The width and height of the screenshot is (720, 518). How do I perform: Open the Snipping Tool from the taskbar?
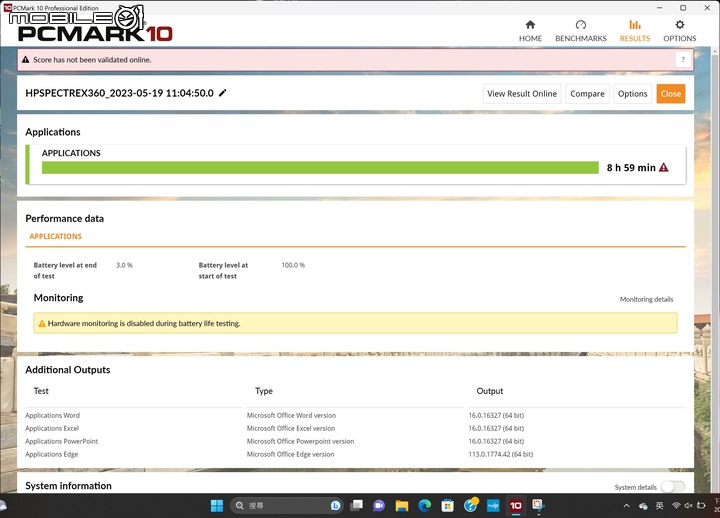pyautogui.click(x=538, y=506)
